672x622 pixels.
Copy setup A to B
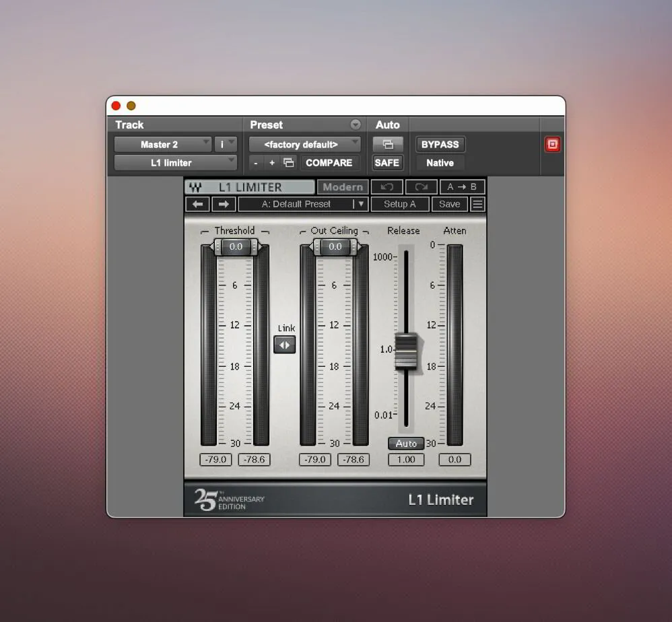tap(462, 186)
